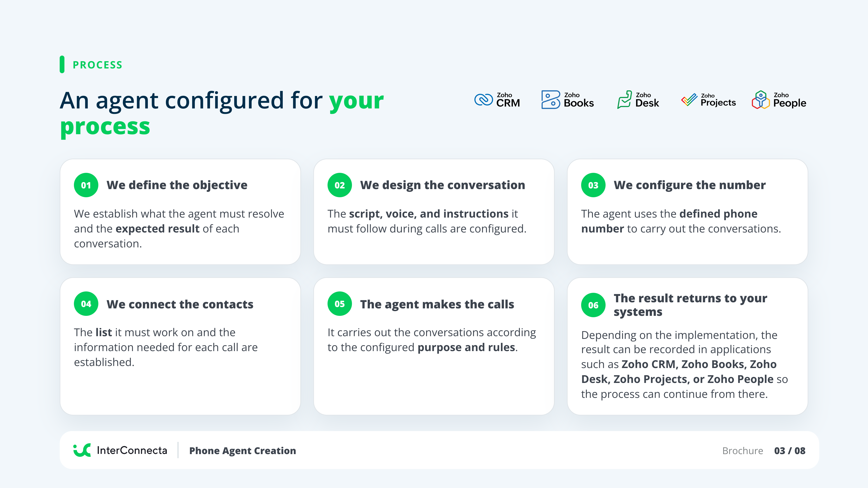The image size is (868, 488).
Task: Click the 'We connect the contacts' card title
Action: pyautogui.click(x=180, y=304)
